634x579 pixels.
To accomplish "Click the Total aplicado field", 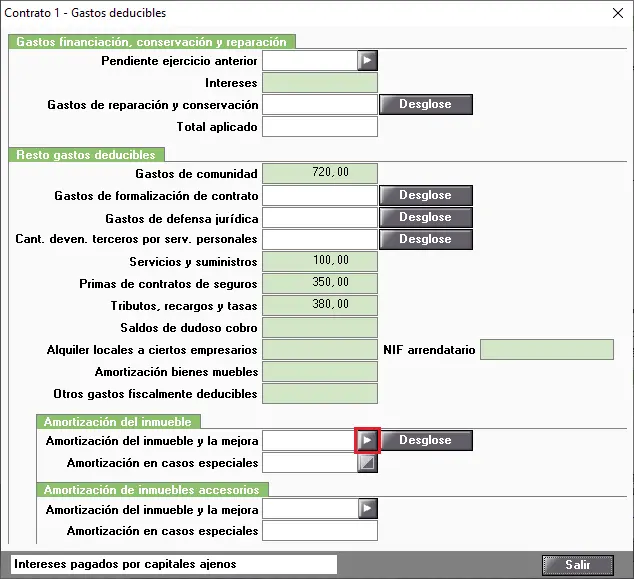I will [x=320, y=127].
